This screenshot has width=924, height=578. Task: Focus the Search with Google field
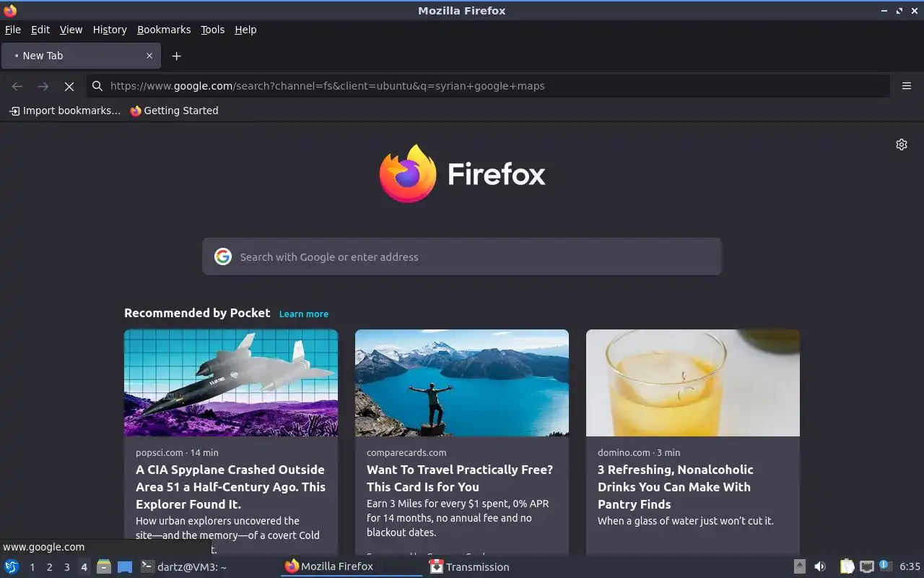pos(462,256)
